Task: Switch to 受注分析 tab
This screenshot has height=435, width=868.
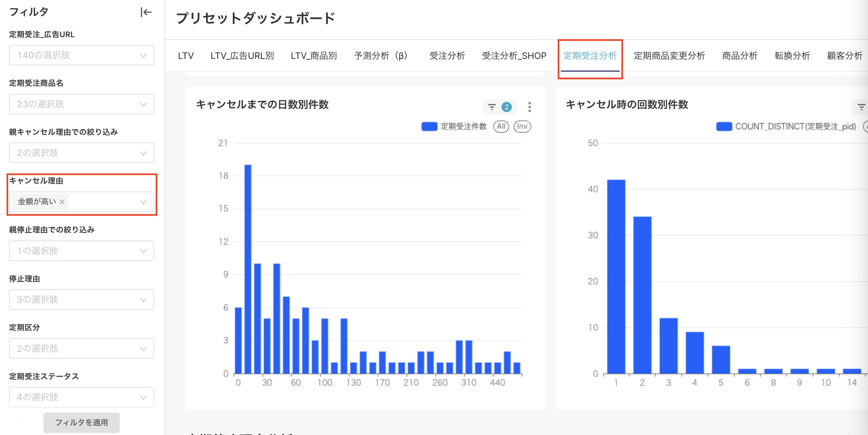Action: 447,56
